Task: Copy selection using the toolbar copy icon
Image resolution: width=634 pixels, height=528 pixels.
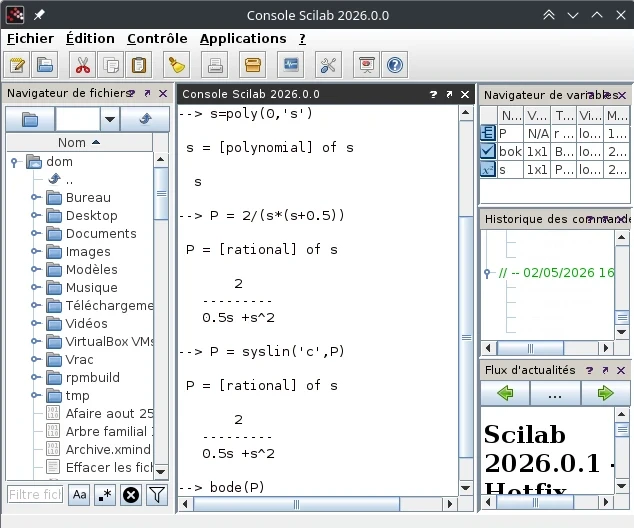Action: coord(110,65)
